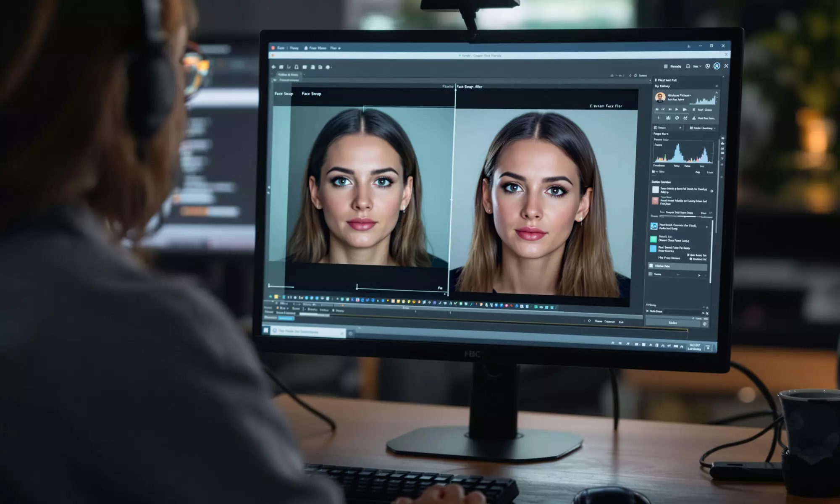The width and height of the screenshot is (840, 504).
Task: Open the first menu in the title bar
Action: point(281,48)
